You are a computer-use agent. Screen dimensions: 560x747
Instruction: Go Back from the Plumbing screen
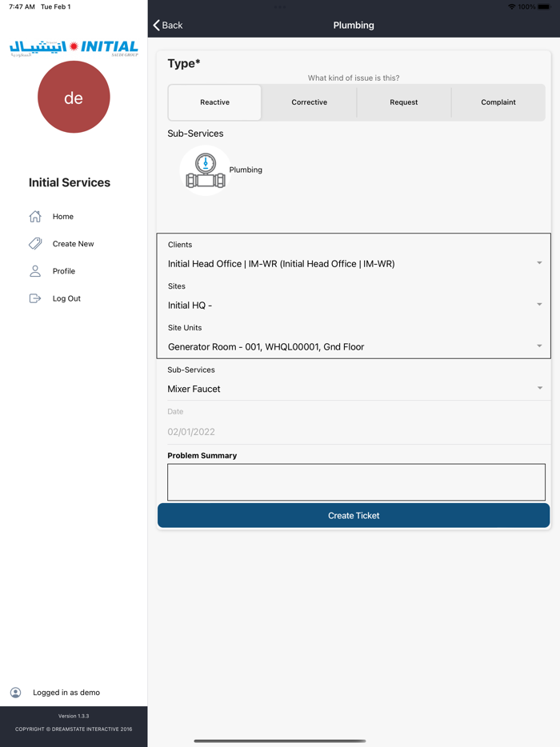[168, 26]
